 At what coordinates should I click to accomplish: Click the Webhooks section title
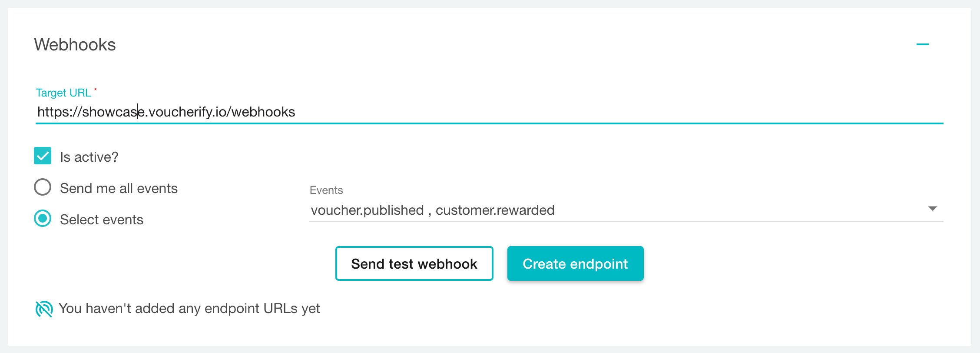coord(75,44)
